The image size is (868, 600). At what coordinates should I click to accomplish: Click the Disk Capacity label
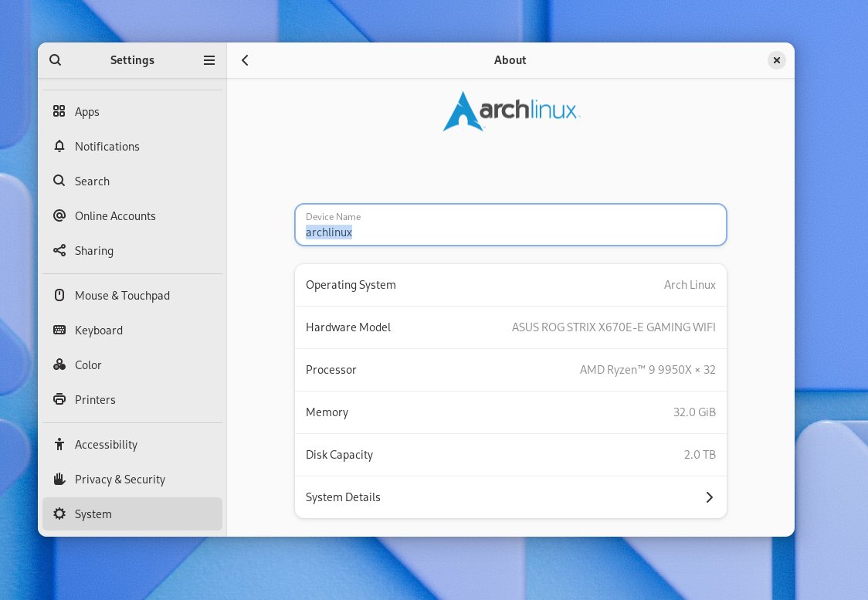339,454
